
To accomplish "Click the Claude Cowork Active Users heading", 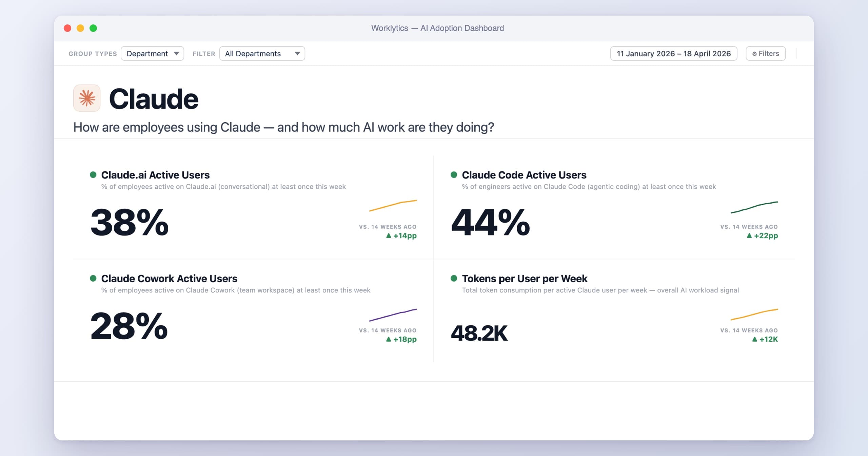I will click(169, 279).
